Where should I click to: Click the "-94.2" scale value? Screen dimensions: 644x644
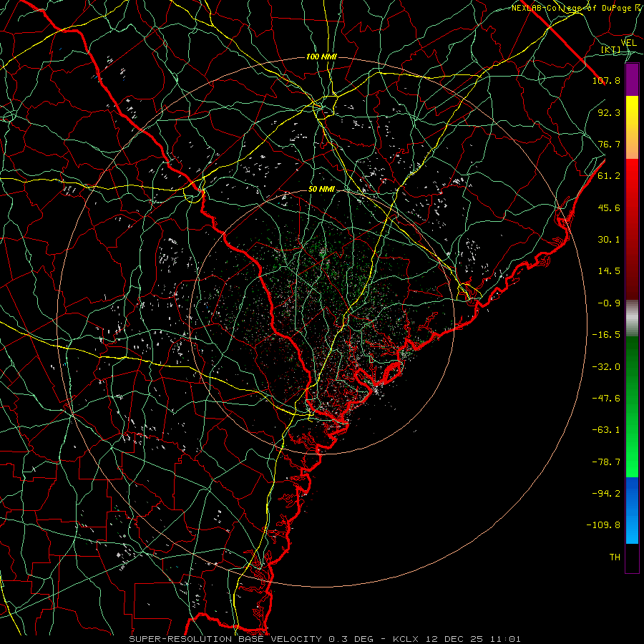606,493
